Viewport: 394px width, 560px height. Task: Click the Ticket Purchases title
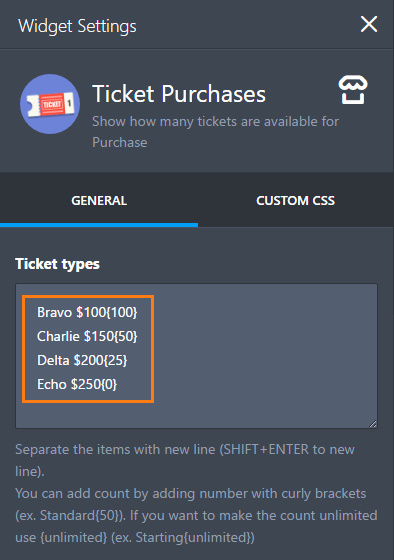pyautogui.click(x=179, y=94)
